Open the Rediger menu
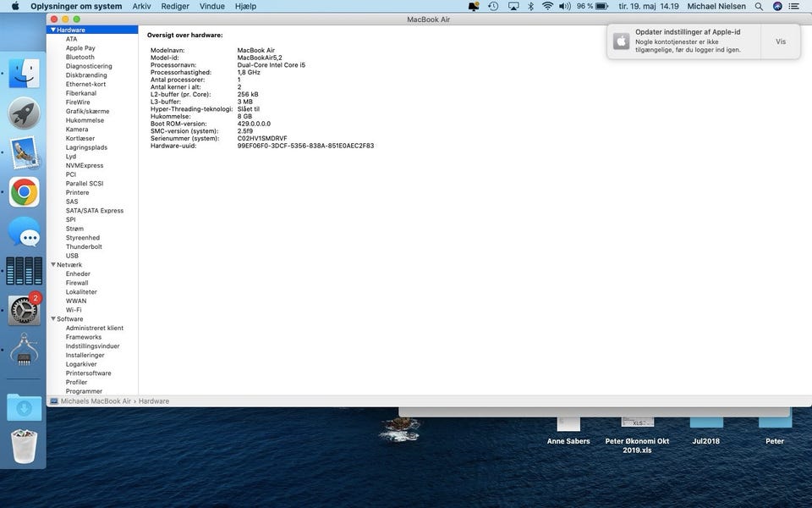 pyautogui.click(x=175, y=6)
